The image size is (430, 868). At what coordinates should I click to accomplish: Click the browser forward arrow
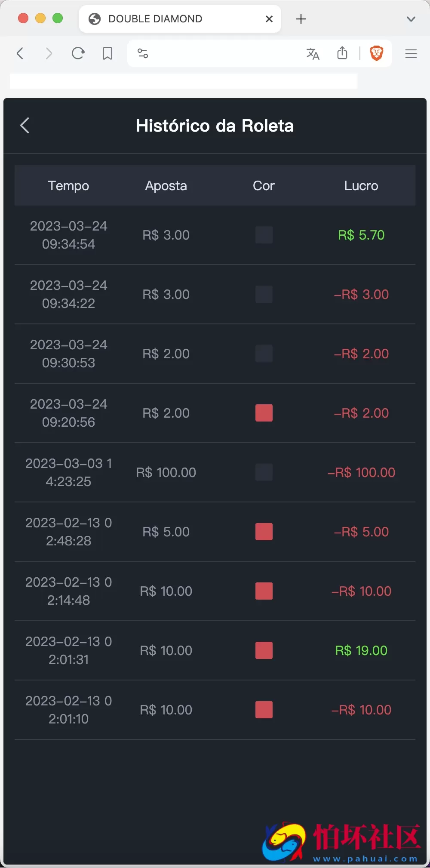pos(49,53)
